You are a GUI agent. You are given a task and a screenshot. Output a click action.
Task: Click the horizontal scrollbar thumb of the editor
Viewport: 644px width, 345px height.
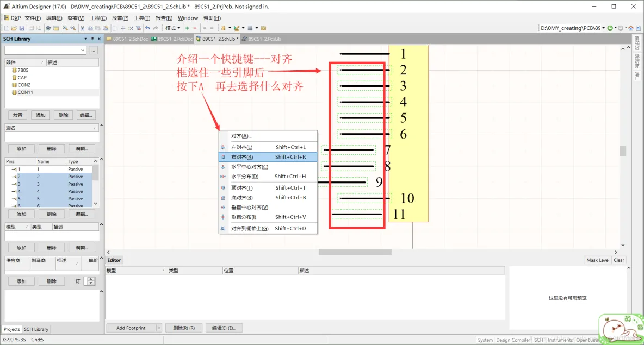(x=355, y=252)
